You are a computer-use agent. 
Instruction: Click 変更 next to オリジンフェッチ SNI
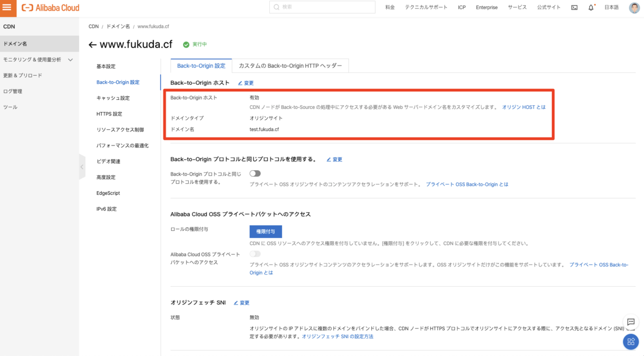[241, 303]
